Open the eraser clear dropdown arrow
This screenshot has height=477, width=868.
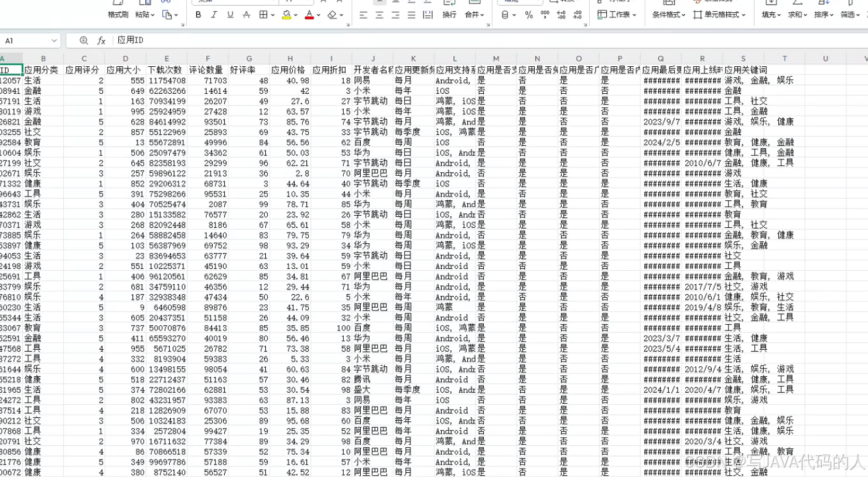341,15
